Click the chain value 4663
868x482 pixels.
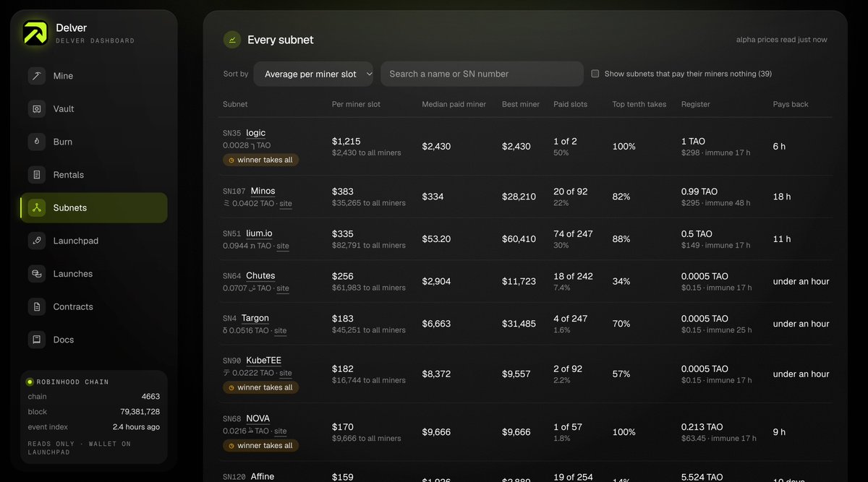(150, 397)
